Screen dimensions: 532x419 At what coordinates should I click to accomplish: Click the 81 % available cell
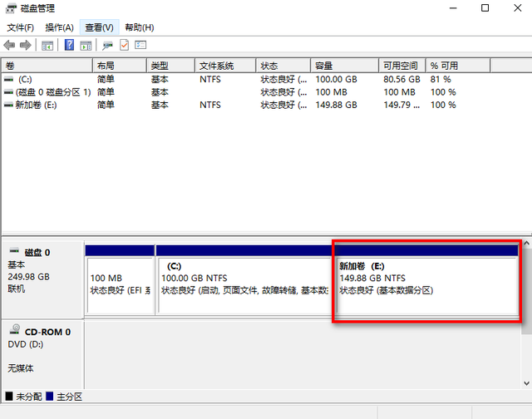(441, 79)
